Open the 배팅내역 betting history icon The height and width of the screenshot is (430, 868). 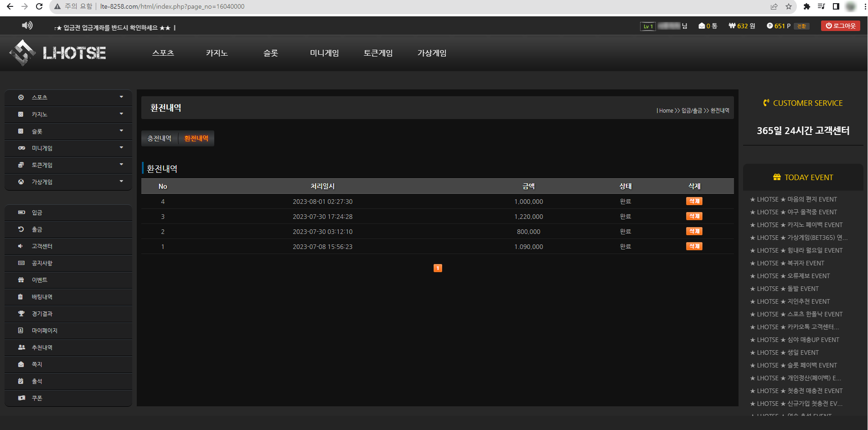pyautogui.click(x=21, y=297)
